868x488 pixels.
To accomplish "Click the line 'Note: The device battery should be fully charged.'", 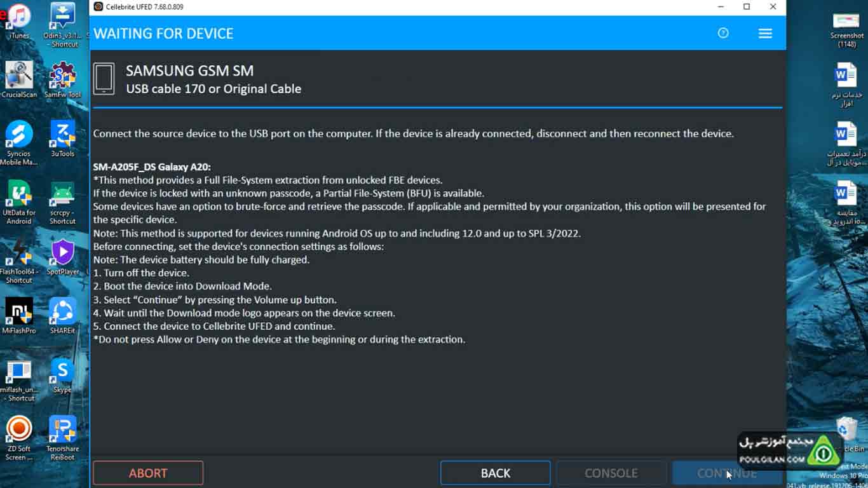I will [201, 260].
